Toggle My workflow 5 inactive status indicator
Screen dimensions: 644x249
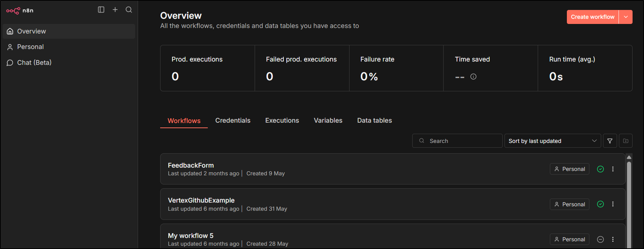(x=600, y=239)
